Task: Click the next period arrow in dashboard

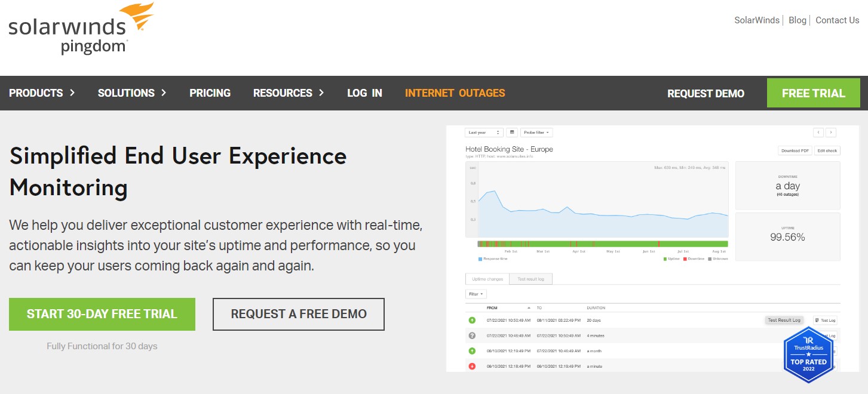Action: [x=830, y=132]
